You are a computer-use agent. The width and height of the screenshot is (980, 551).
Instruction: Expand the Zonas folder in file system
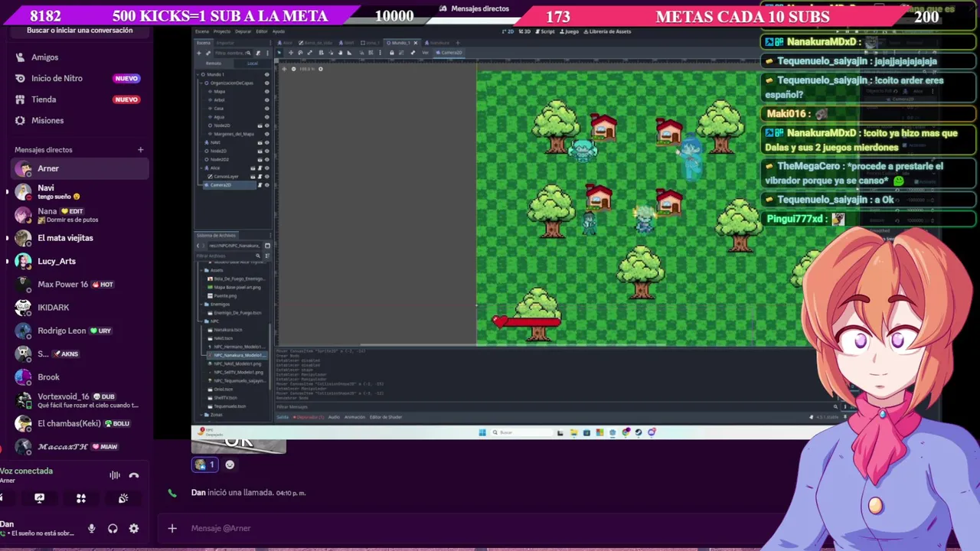[201, 415]
